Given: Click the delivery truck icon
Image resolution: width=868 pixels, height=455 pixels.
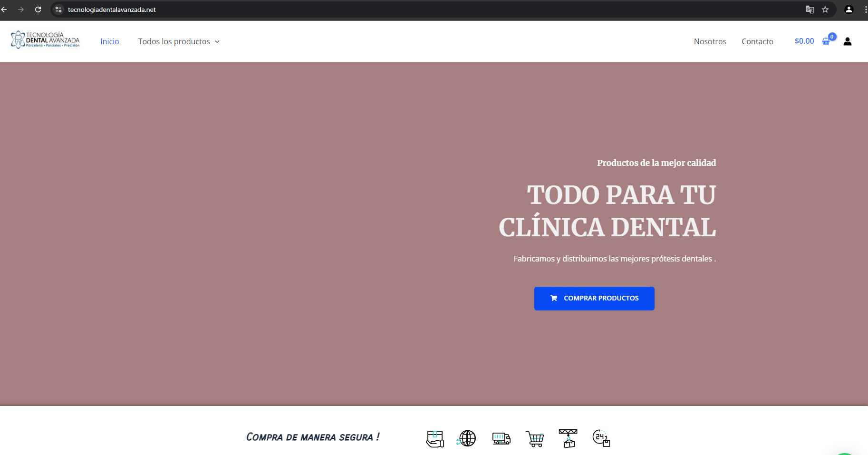Looking at the screenshot, I should point(502,438).
